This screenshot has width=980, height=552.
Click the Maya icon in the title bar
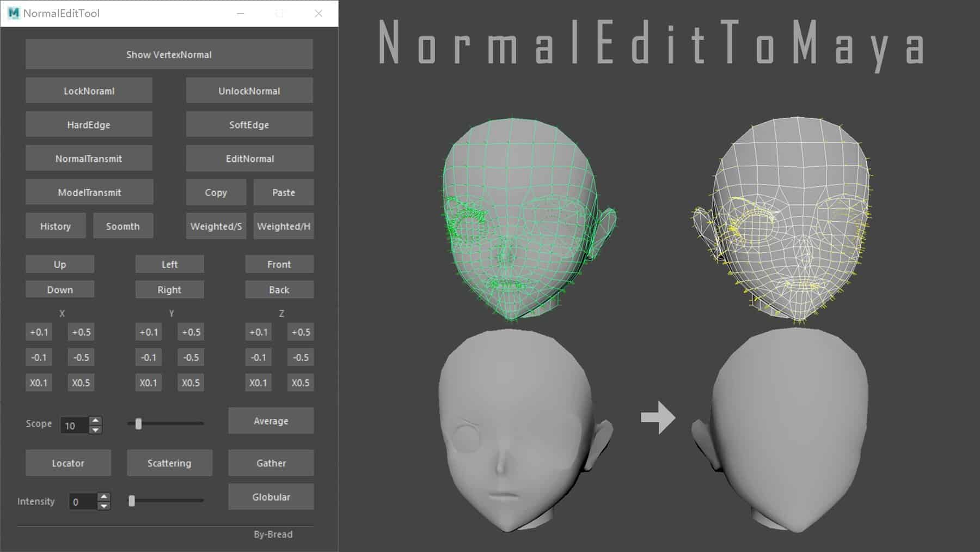tap(14, 13)
